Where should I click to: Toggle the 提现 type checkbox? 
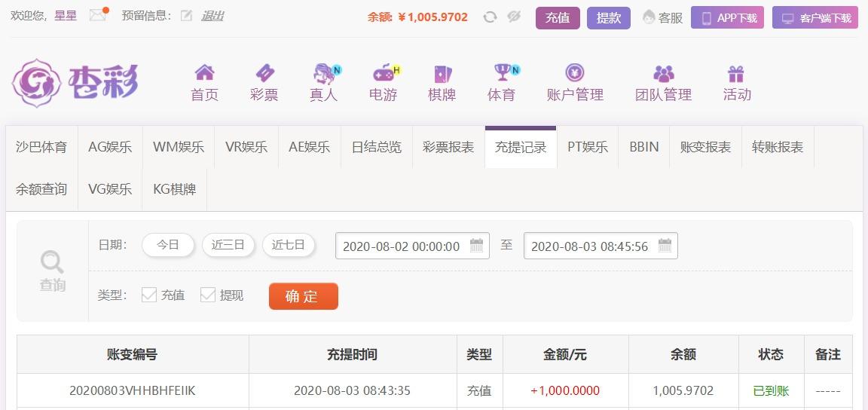pos(208,295)
